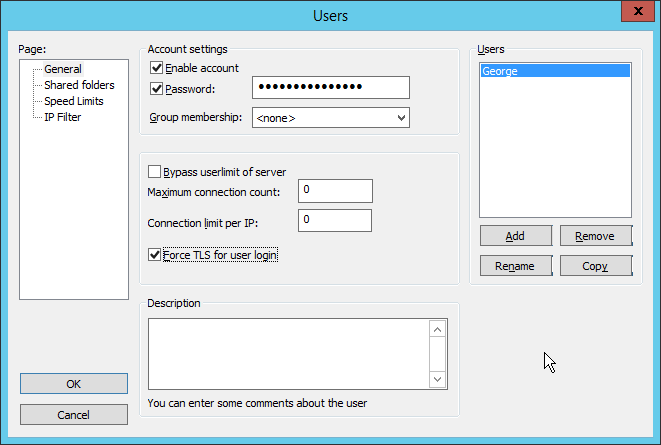Confirm the dialog with OK
Screen dimensions: 661x445
pos(74,383)
